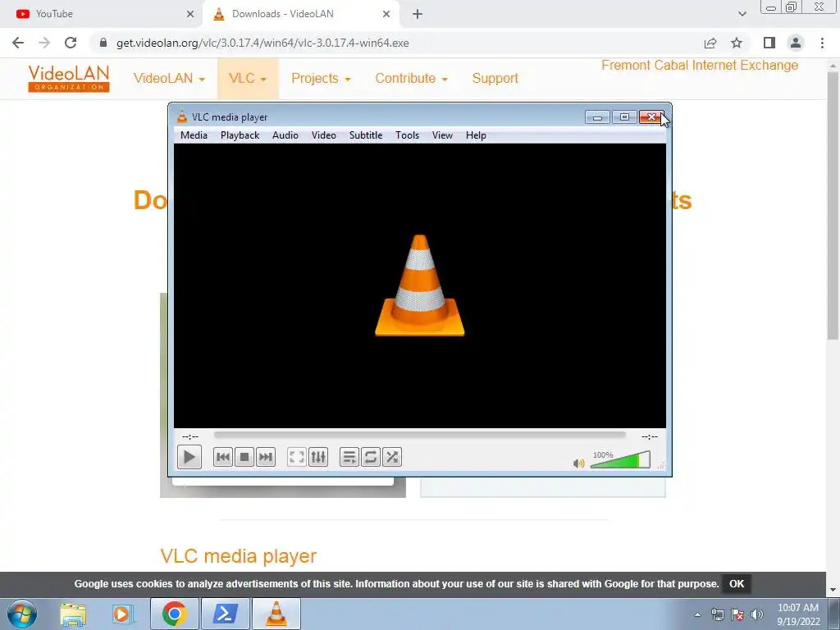Click the VLC playback seek bar
Screen dimensions: 840x630
(419, 436)
